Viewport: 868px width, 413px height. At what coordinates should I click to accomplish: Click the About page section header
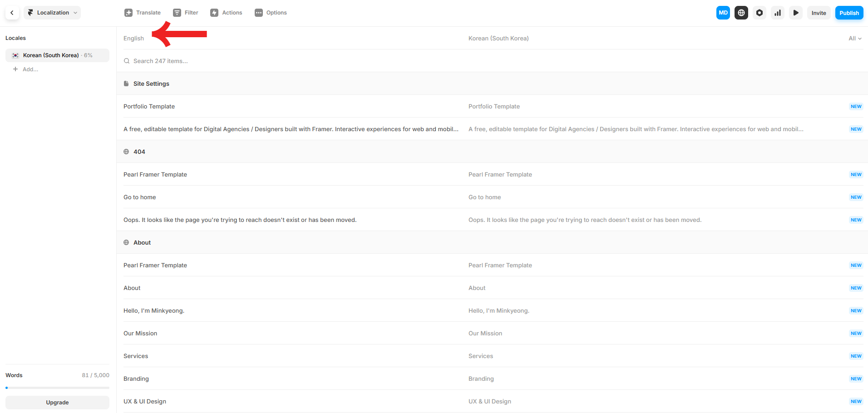click(492, 242)
